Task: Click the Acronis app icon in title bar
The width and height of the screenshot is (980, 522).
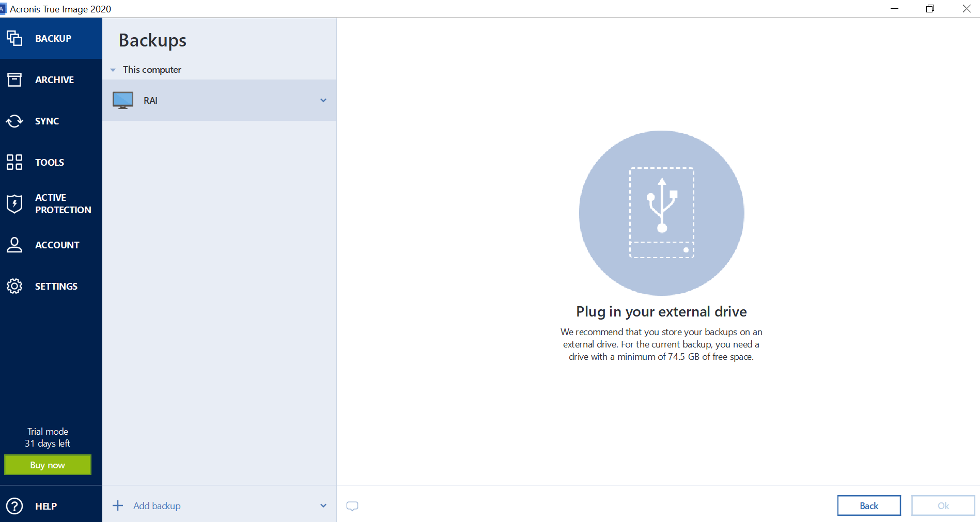Action: pos(3,9)
